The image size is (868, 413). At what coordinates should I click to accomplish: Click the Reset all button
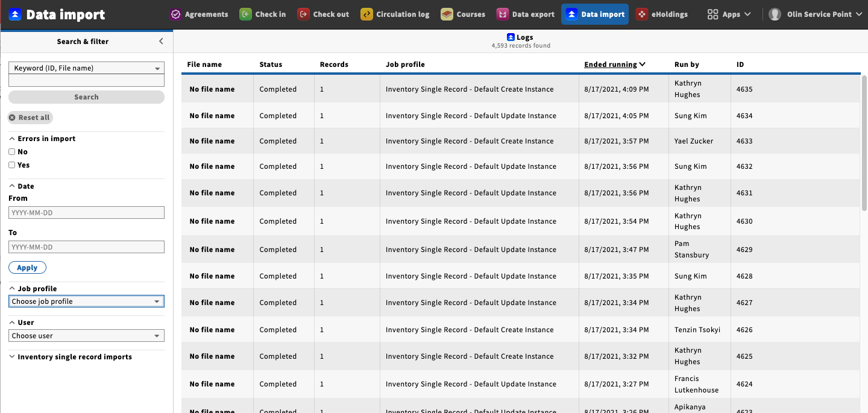click(30, 118)
